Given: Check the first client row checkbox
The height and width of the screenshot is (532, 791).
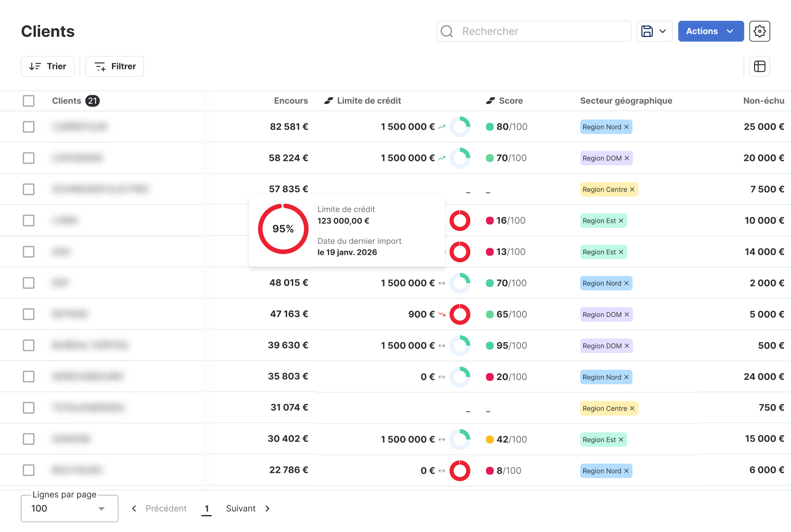Looking at the screenshot, I should click(x=29, y=127).
